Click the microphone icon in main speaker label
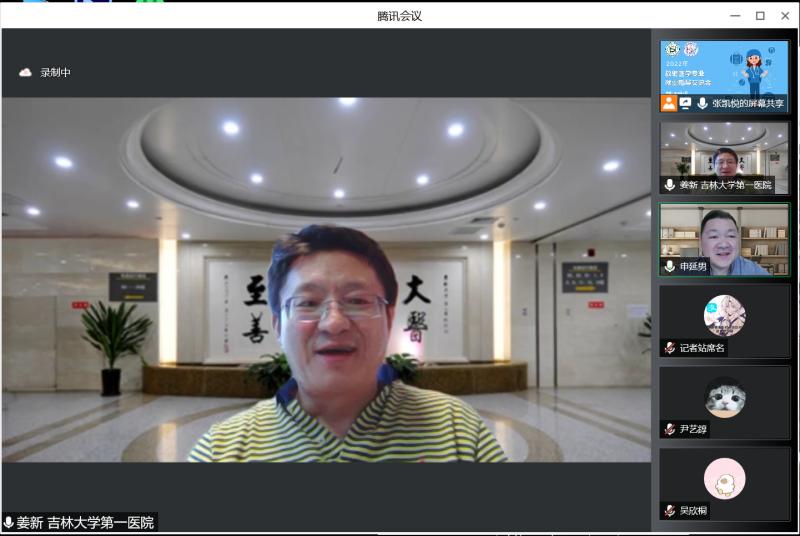 (9, 523)
